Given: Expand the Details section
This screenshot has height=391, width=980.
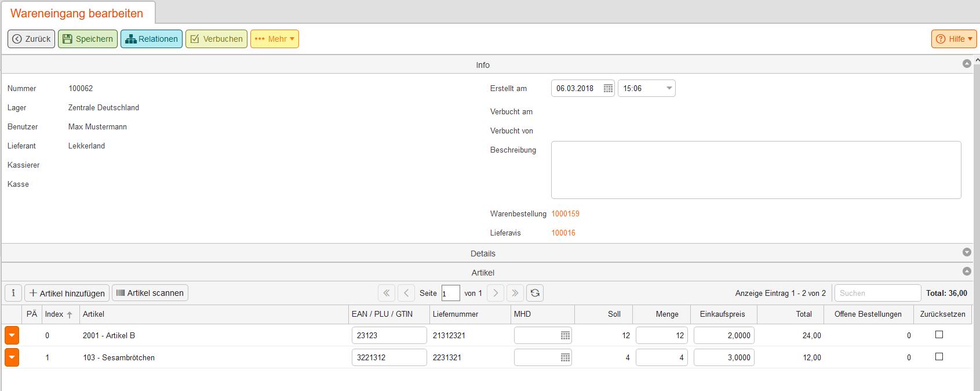Looking at the screenshot, I should click(x=966, y=252).
